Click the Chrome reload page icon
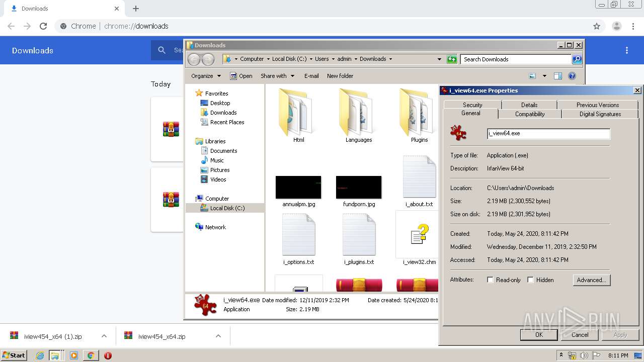The width and height of the screenshot is (644, 362). (43, 26)
